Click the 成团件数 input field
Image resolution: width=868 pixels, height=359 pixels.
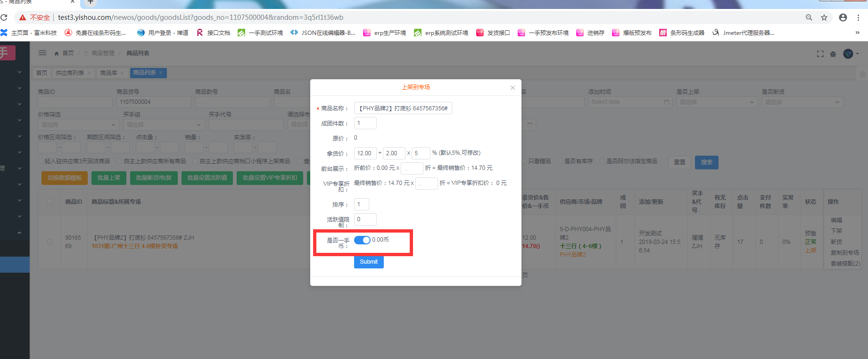click(365, 123)
